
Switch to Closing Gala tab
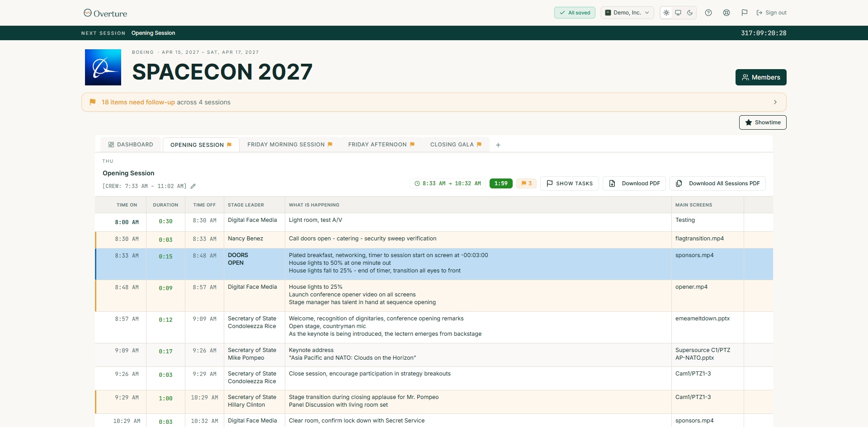click(456, 145)
